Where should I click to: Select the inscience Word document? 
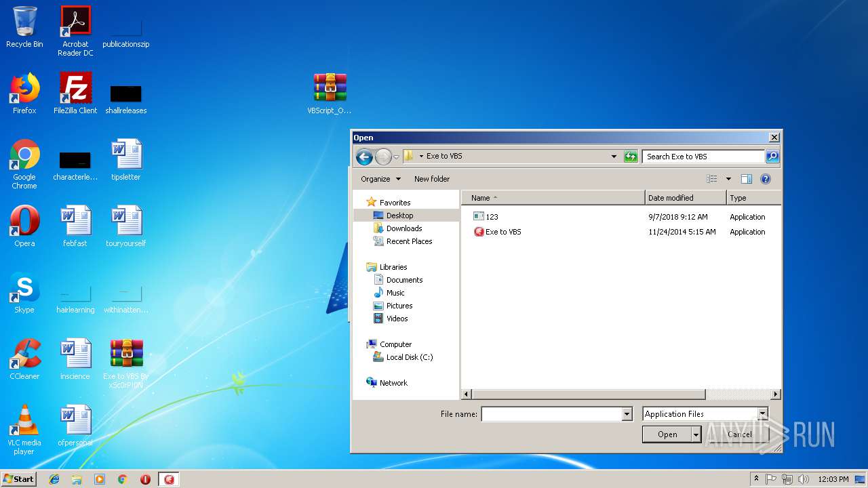75,359
